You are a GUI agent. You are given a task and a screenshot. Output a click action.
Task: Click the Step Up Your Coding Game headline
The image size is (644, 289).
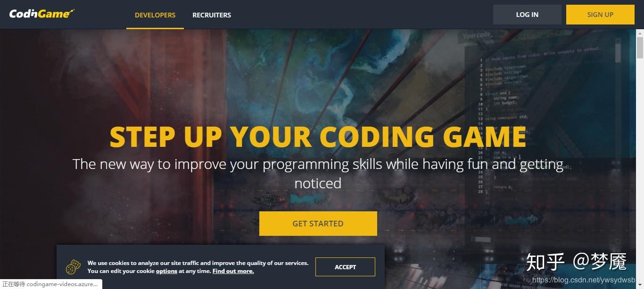(318, 136)
